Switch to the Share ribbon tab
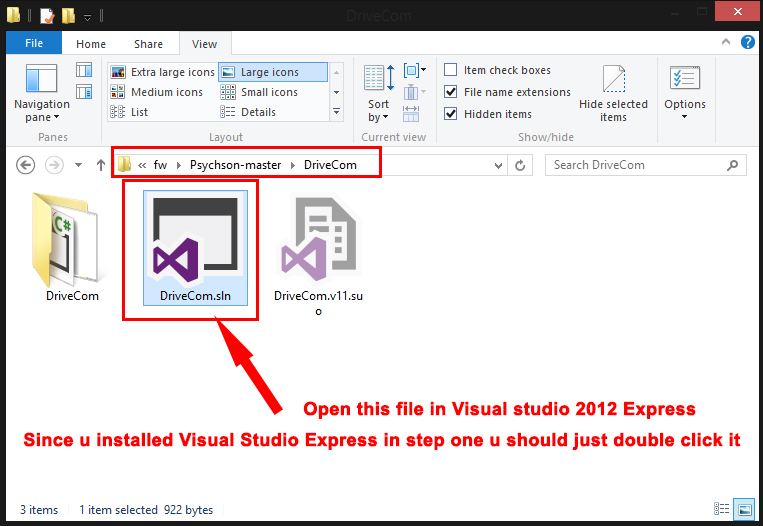This screenshot has height=526, width=763. point(148,44)
